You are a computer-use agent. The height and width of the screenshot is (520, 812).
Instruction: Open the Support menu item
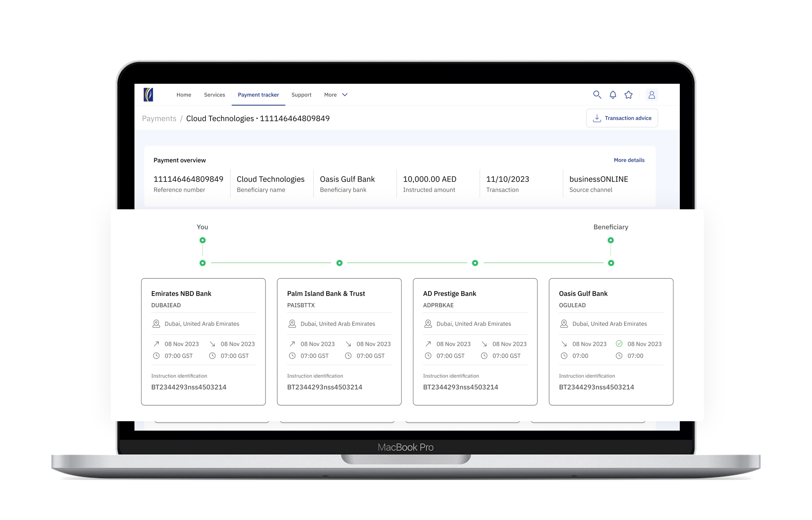(x=301, y=95)
